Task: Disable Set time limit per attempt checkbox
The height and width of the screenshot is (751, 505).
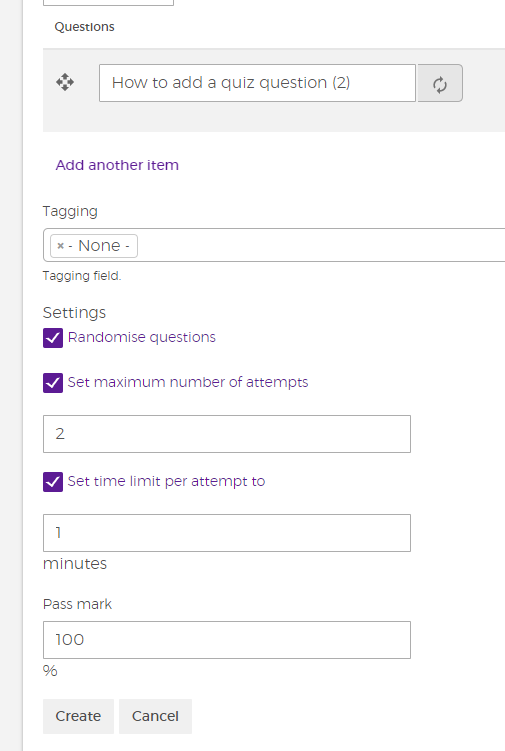Action: [x=53, y=482]
